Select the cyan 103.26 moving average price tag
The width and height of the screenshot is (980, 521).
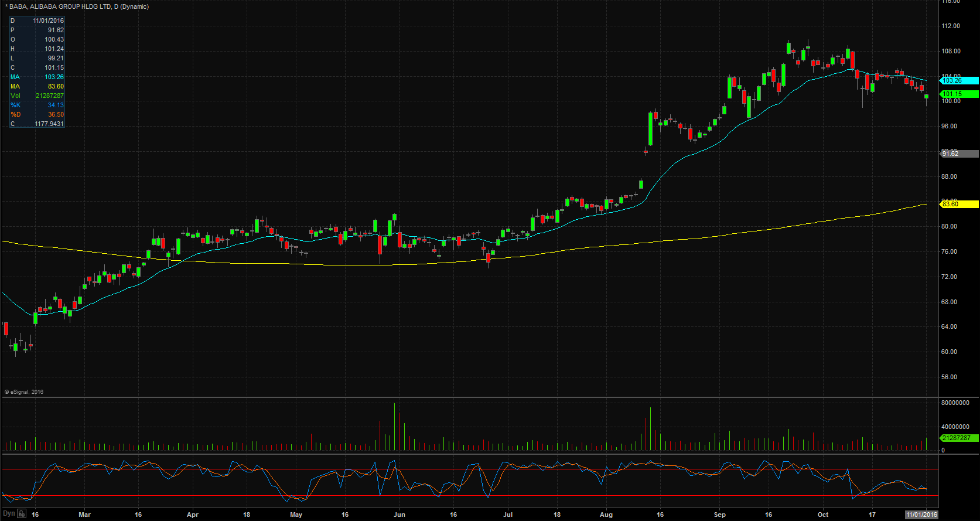[x=959, y=81]
